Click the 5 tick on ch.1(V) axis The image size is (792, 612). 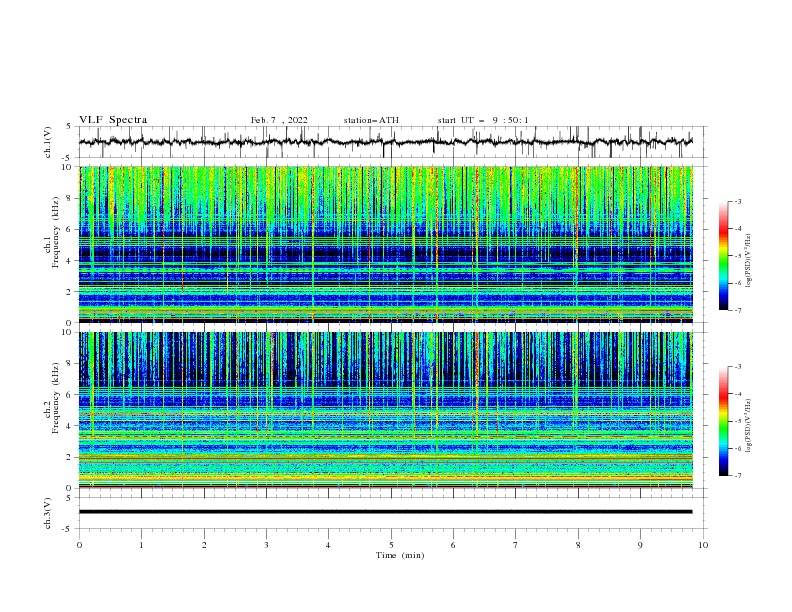69,127
